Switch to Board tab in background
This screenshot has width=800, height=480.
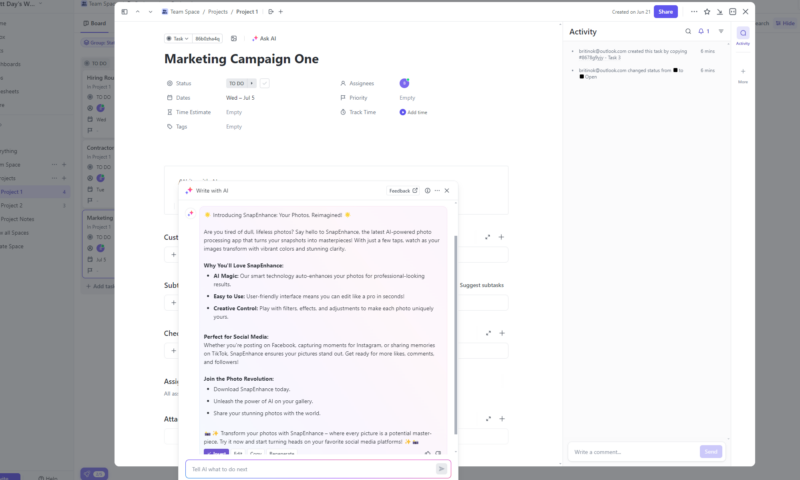pyautogui.click(x=95, y=23)
